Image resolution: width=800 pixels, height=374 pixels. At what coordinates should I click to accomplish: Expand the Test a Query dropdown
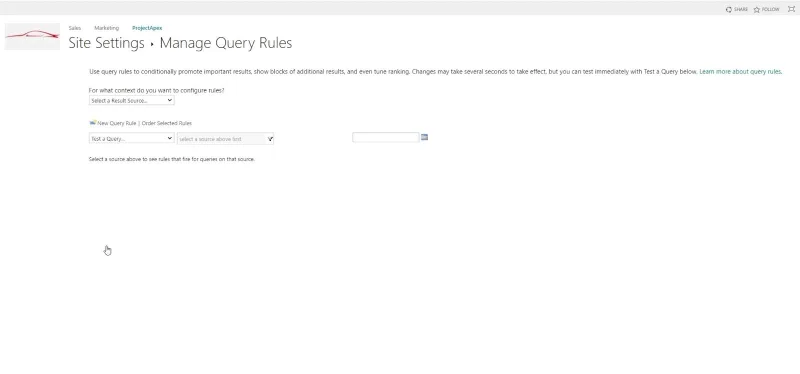(132, 138)
